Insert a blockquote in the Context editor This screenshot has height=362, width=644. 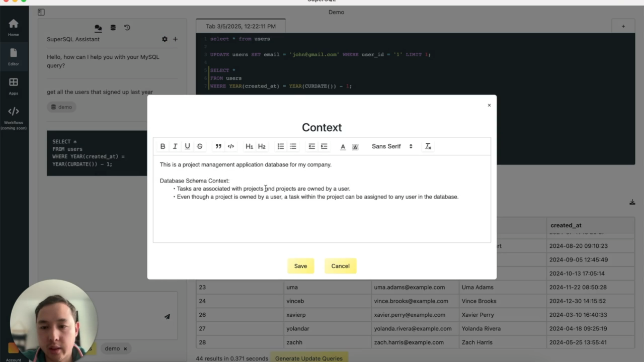218,146
